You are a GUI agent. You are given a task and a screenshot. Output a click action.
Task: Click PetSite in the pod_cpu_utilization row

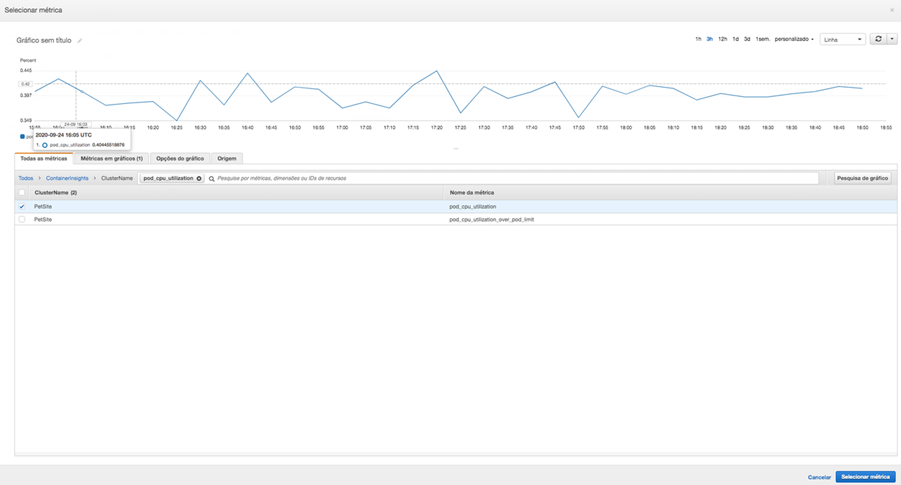pos(43,206)
